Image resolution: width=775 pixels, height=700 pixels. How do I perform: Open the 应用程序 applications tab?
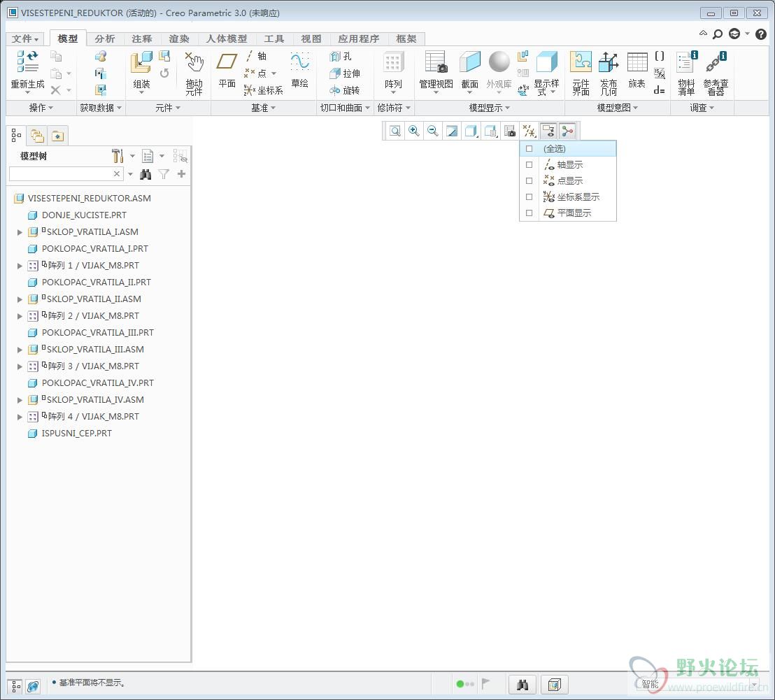click(359, 38)
